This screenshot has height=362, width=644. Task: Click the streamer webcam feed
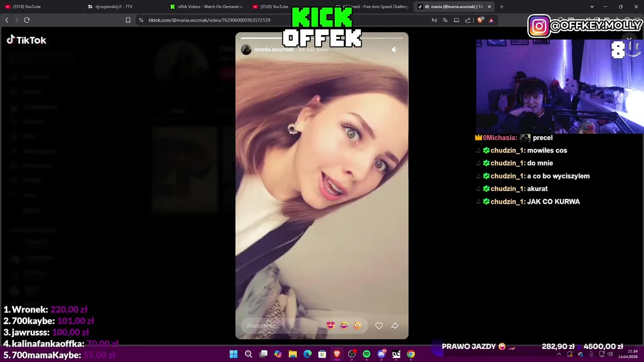tap(560, 86)
